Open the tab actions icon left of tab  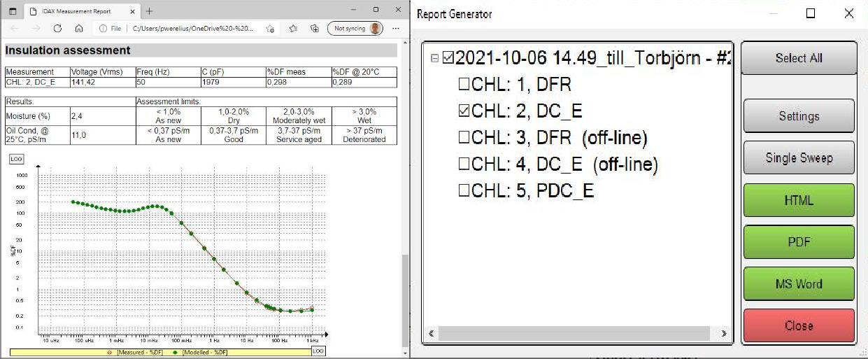point(12,10)
